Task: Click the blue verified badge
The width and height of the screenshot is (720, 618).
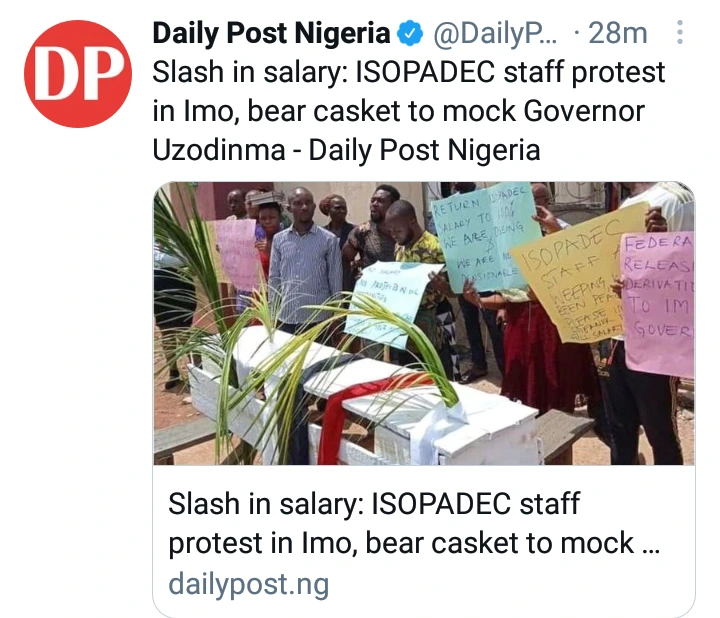Action: [x=410, y=34]
